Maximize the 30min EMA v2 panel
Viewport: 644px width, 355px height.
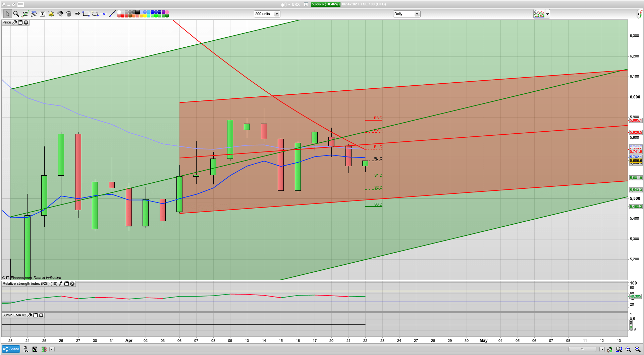(35, 315)
